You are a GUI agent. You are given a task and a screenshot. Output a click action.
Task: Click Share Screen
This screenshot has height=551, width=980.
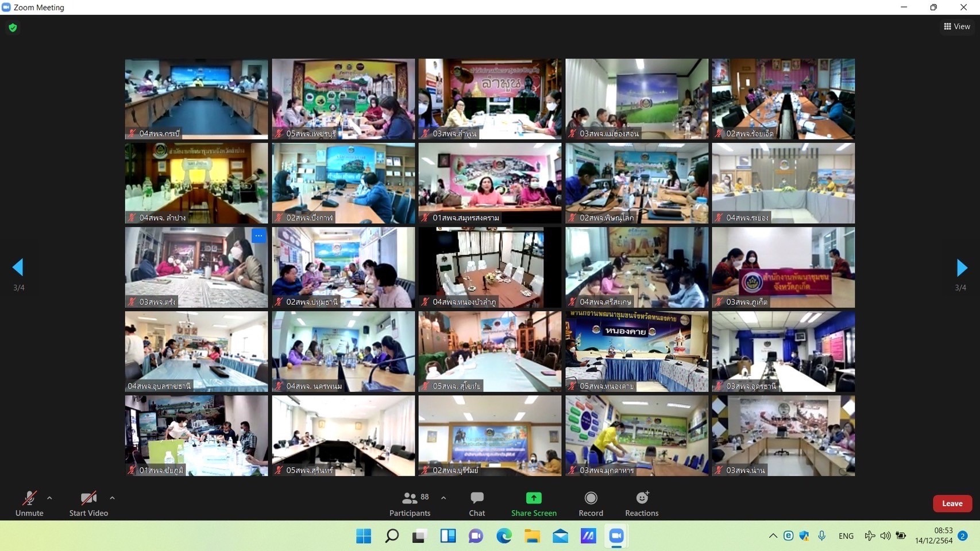[x=534, y=503]
